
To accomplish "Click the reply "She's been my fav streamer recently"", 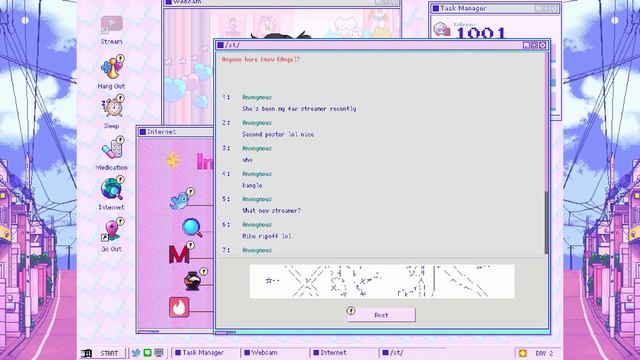I will click(299, 109).
